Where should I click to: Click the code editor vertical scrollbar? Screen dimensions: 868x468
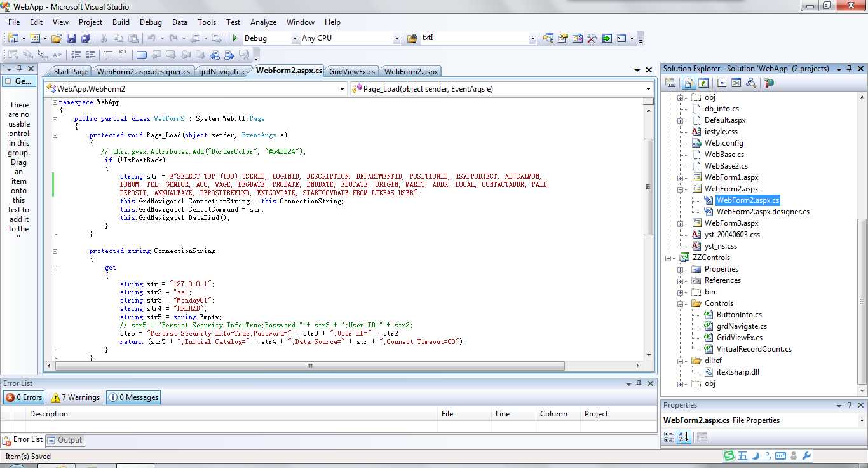click(648, 186)
